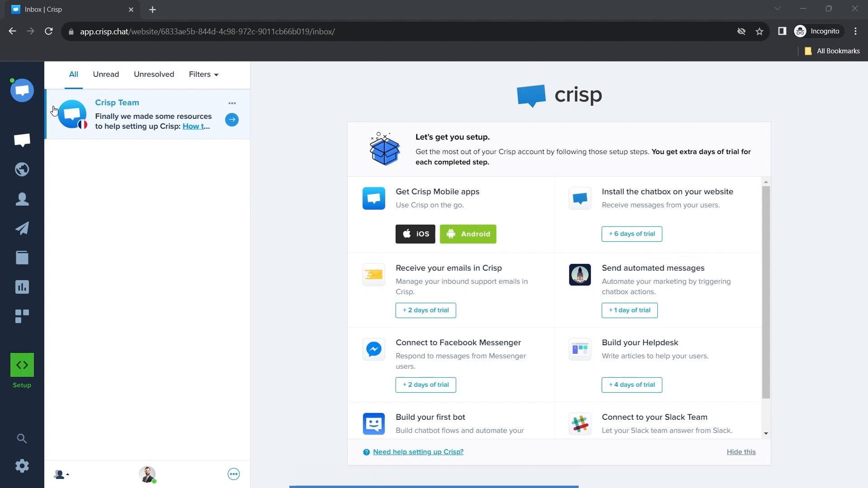Click Install chatbox trial button

632,234
